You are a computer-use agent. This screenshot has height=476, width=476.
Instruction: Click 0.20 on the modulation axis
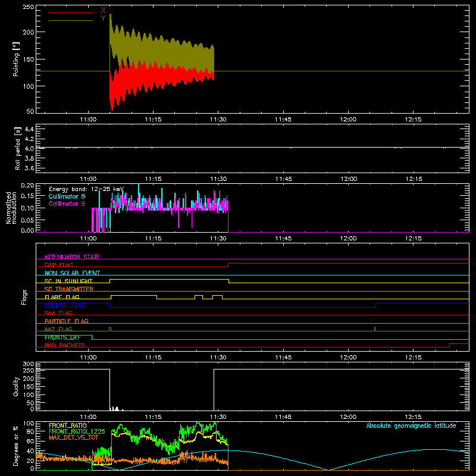(x=27, y=186)
